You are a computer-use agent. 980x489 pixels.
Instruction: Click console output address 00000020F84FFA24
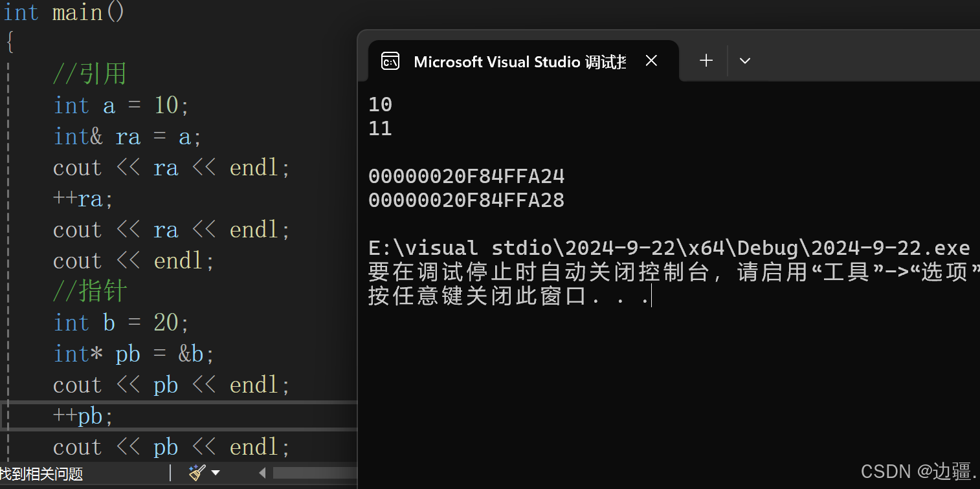(x=466, y=176)
